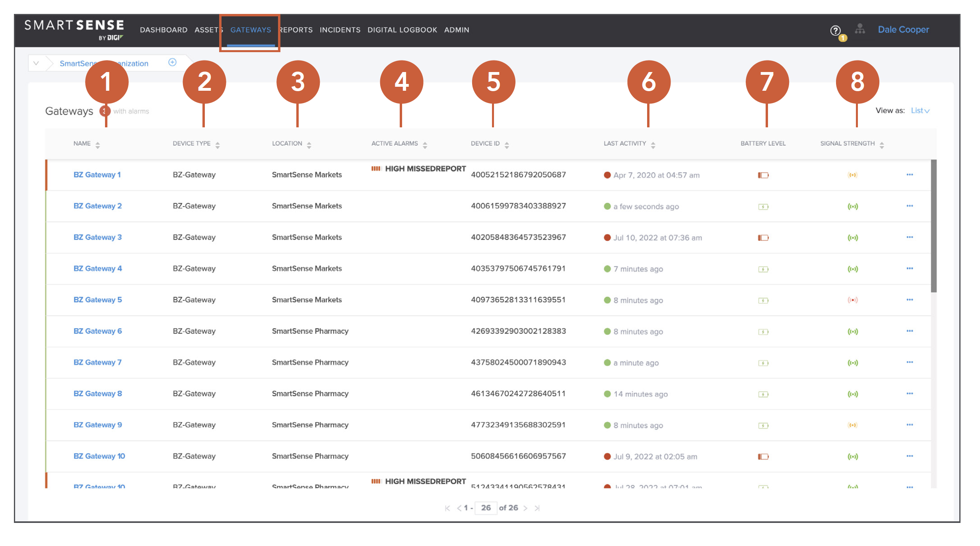Click signal strength icon for BZ Gateway 5
980x546 pixels.
853,300
